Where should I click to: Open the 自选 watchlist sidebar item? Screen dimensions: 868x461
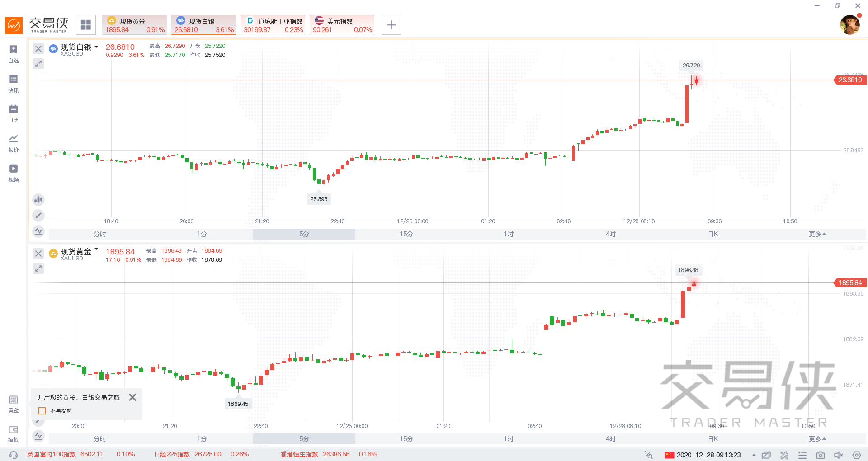(x=14, y=54)
